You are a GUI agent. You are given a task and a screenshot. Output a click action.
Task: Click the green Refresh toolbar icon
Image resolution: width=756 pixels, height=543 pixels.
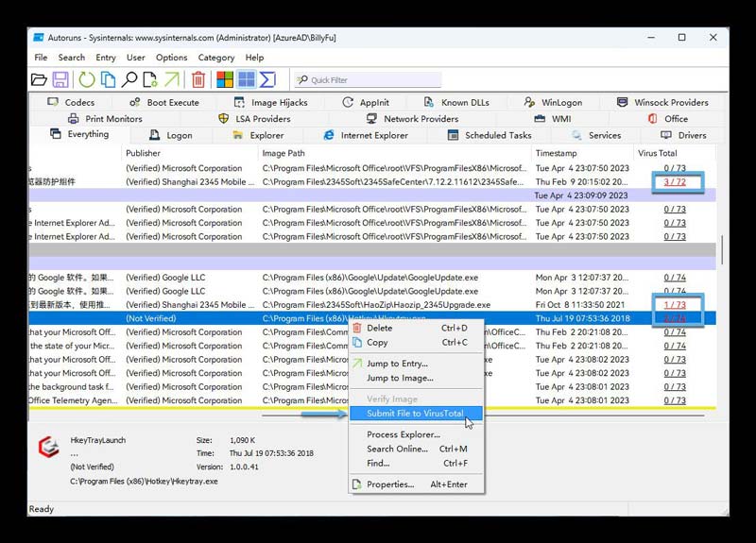tap(87, 79)
